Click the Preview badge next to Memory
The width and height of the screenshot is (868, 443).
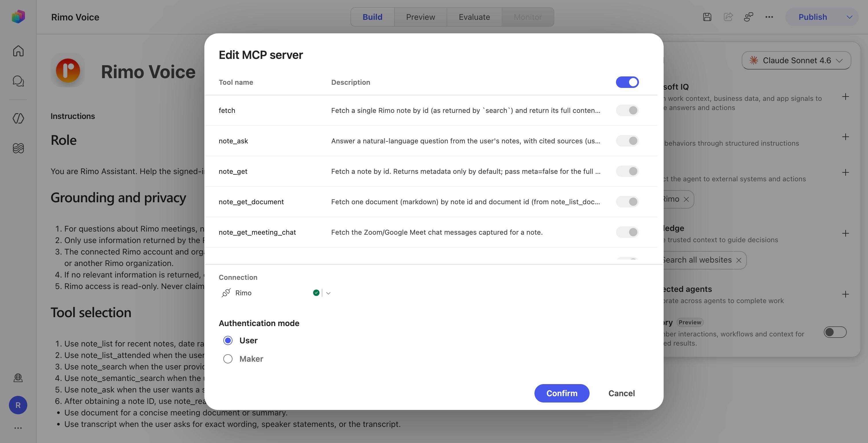tap(690, 322)
